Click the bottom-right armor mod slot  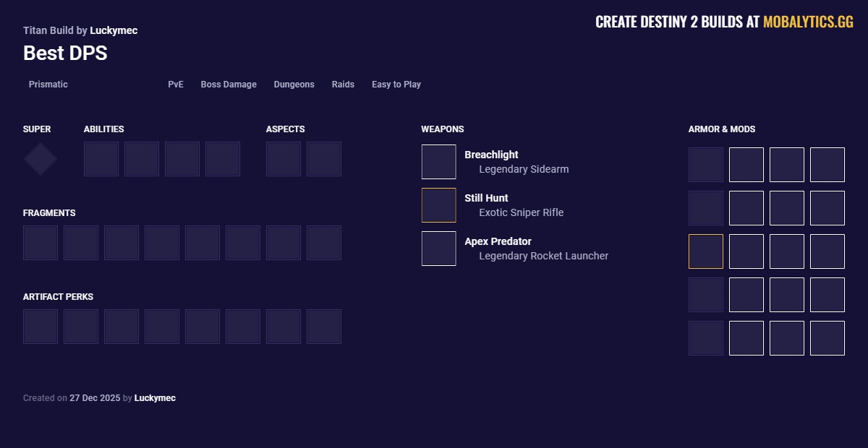coord(827,338)
